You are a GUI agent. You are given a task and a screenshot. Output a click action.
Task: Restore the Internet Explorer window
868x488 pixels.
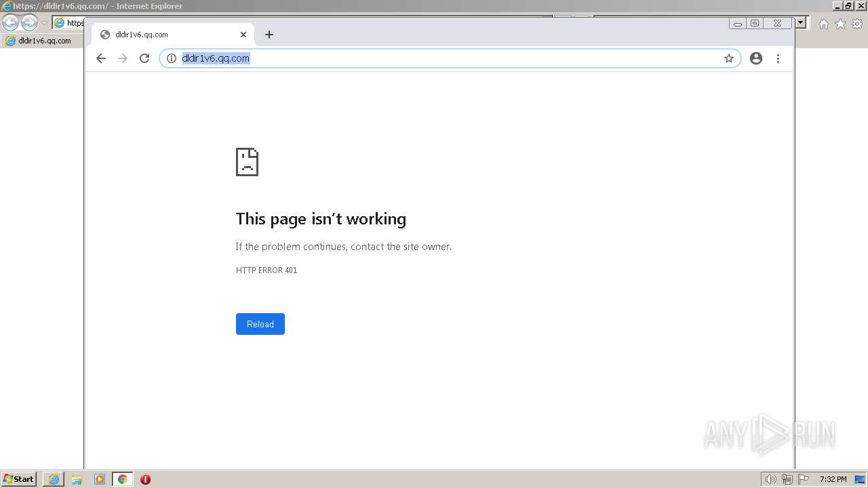point(848,5)
